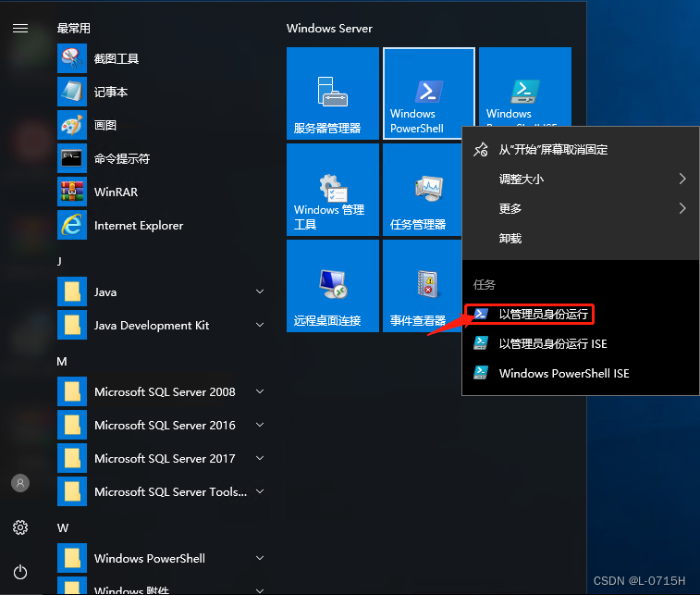Launch the WinRAR icon

coord(72,192)
